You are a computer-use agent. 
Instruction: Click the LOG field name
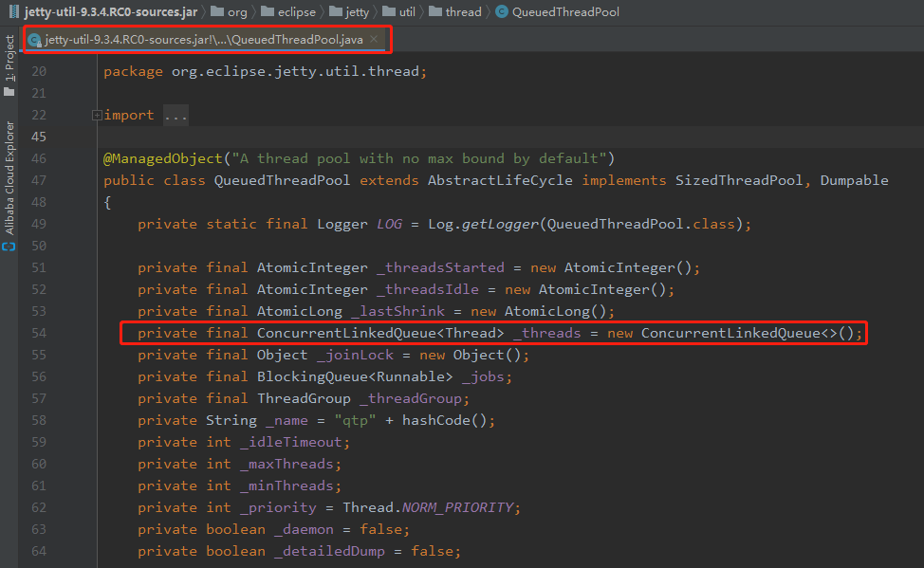pos(390,224)
